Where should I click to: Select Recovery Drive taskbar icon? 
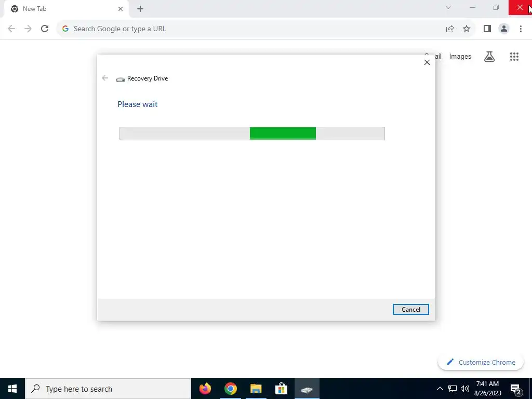[307, 389]
